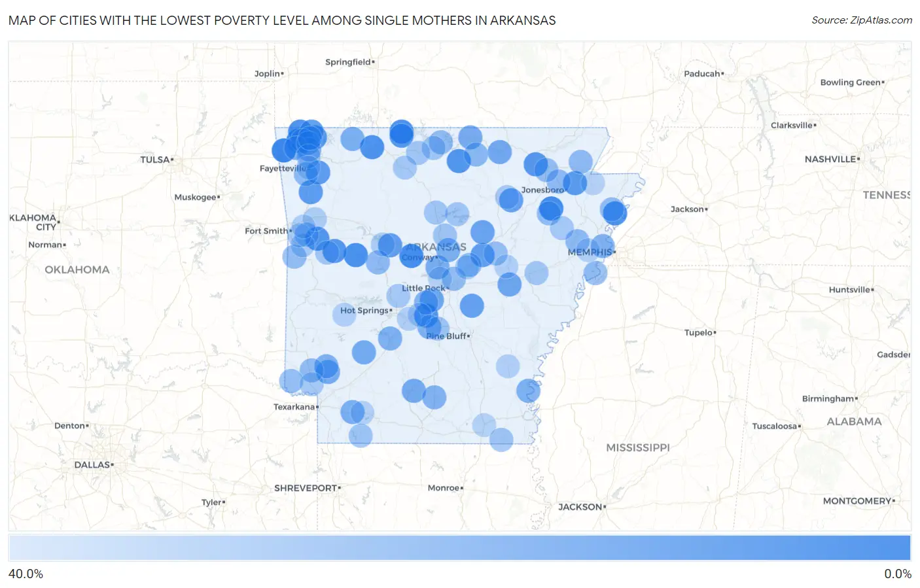Screen dimensions: 920x588
Task: Click the Source: ZipAtlas.com attribution
Action: pos(862,20)
